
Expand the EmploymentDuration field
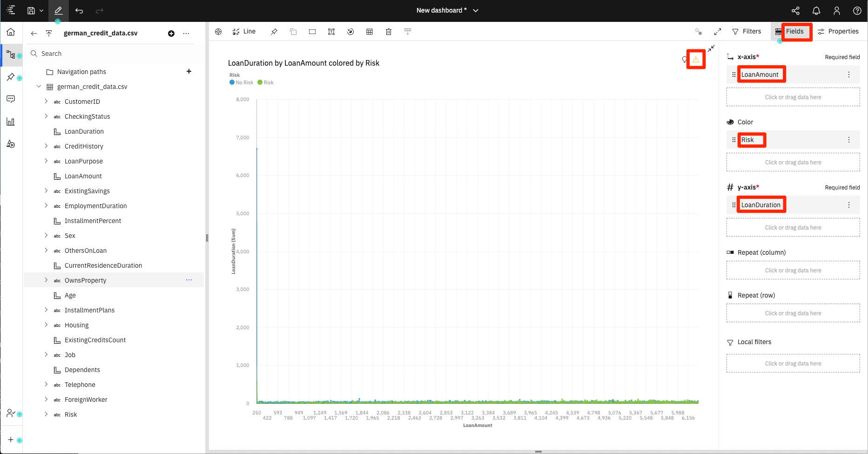coord(46,205)
